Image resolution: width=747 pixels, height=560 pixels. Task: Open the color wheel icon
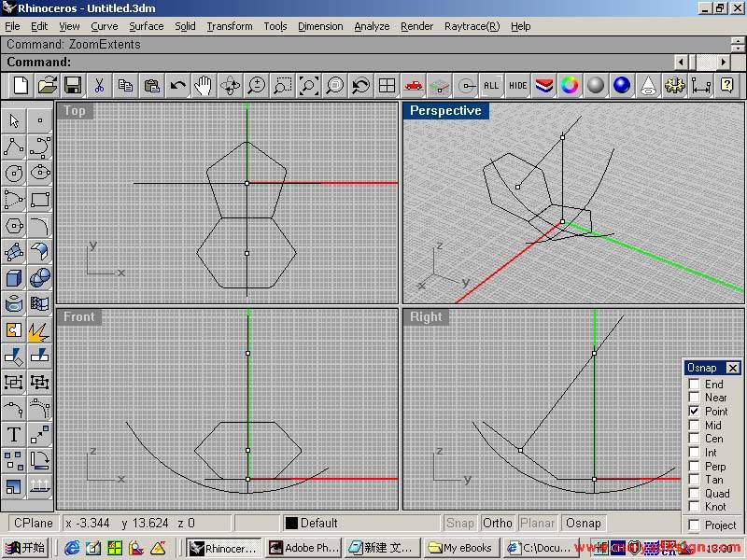tap(570, 86)
